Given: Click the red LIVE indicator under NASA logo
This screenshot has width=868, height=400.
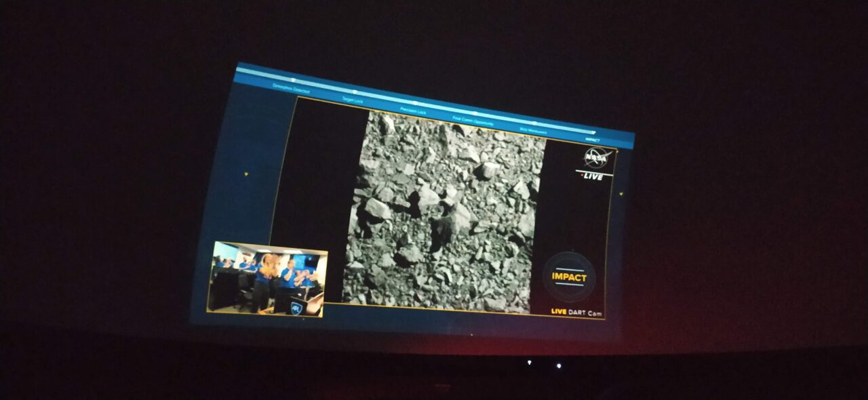Looking at the screenshot, I should pyautogui.click(x=593, y=176).
